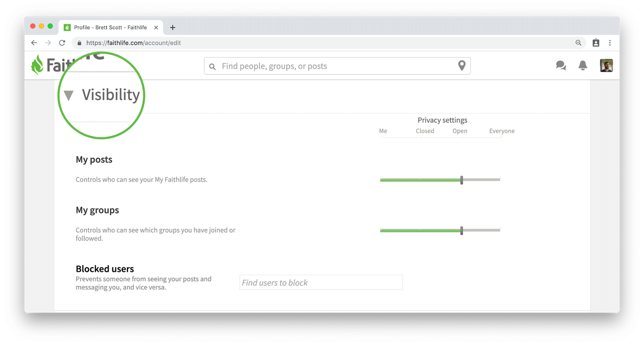The height and width of the screenshot is (345, 644).
Task: Open user profile avatar menu
Action: click(607, 65)
